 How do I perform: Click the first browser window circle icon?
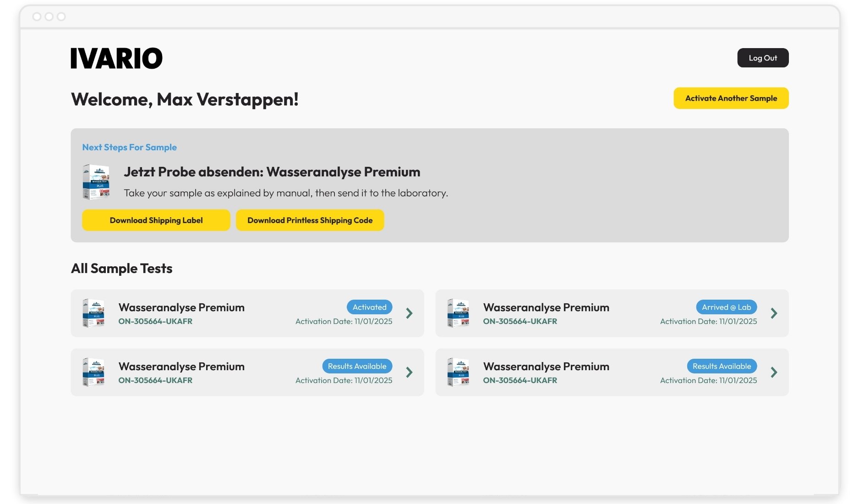[37, 16]
